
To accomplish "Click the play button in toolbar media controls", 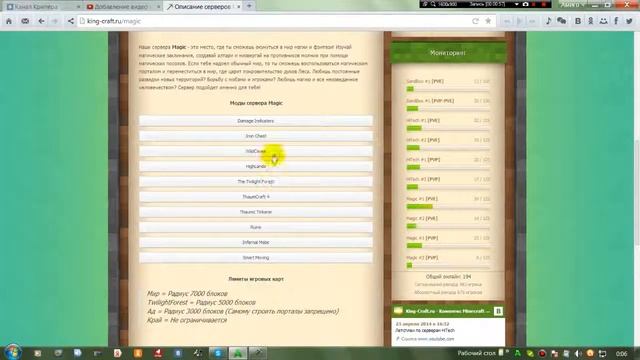I will point(520,21).
